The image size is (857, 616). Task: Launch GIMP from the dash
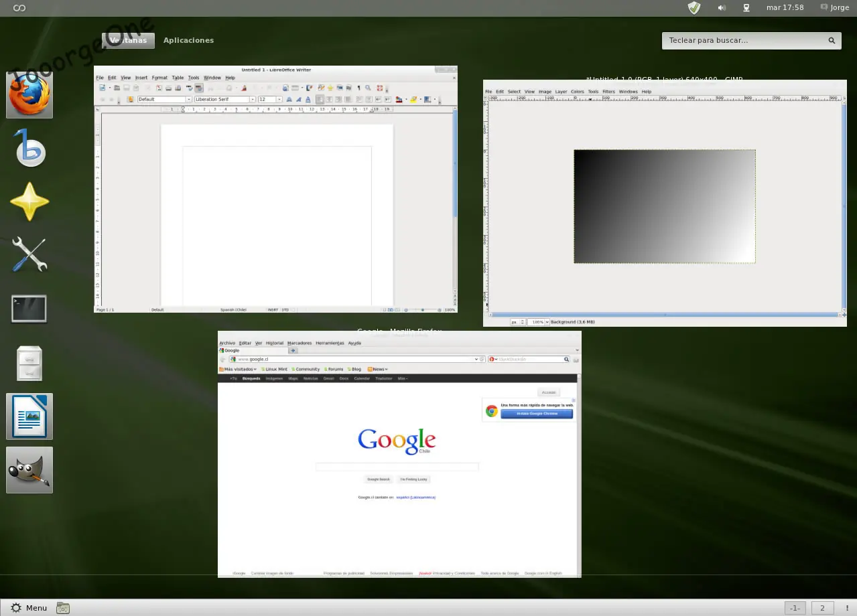point(29,470)
